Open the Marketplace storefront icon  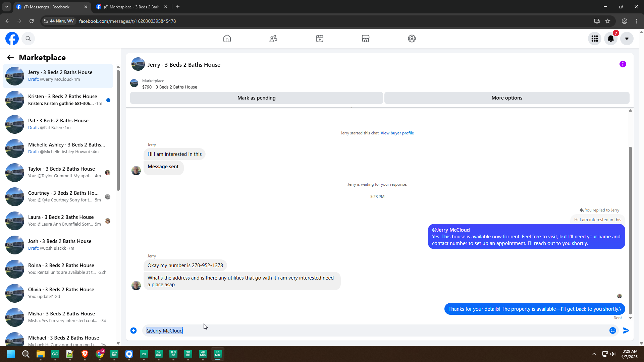(366, 39)
